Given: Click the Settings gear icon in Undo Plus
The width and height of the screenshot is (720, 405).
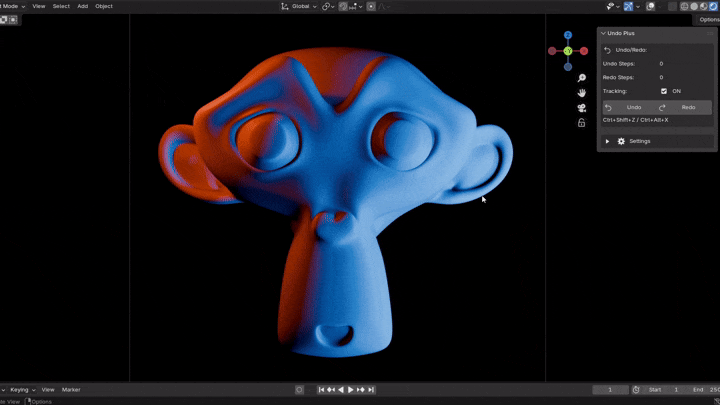Looking at the screenshot, I should point(621,141).
